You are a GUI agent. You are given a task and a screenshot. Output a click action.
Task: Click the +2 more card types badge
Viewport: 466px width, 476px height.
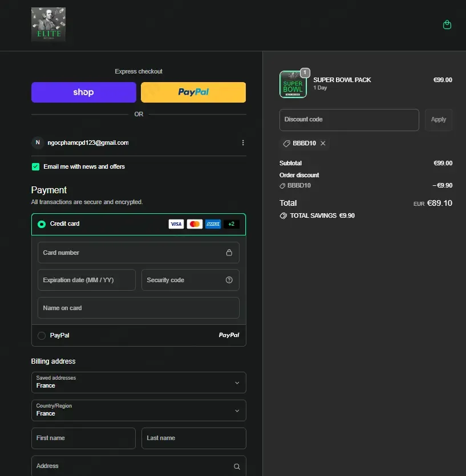point(232,224)
